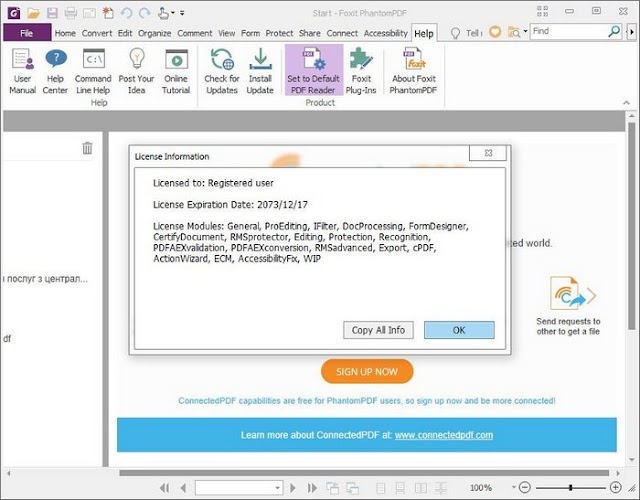Click the zoom in plus icon
640x500 pixels.
coord(616,487)
